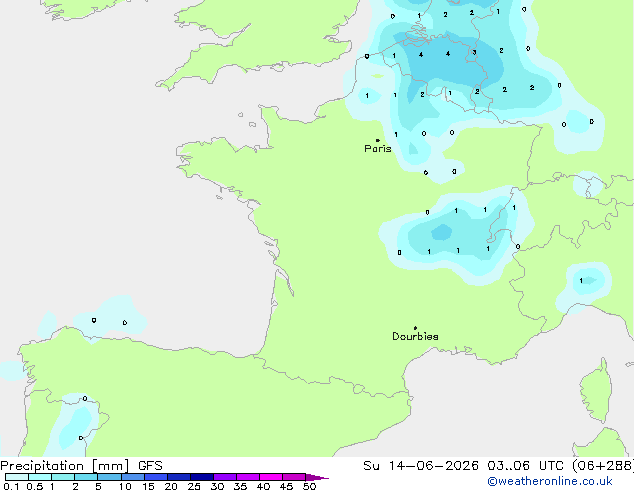Pick the legend swatch between 5 and 10
The height and width of the screenshot is (490, 634).
point(109,477)
